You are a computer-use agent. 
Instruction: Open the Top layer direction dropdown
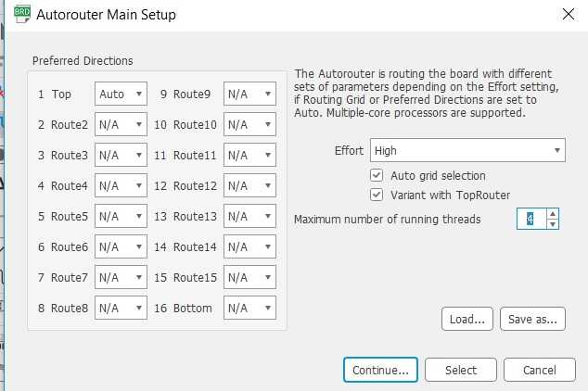coord(121,95)
